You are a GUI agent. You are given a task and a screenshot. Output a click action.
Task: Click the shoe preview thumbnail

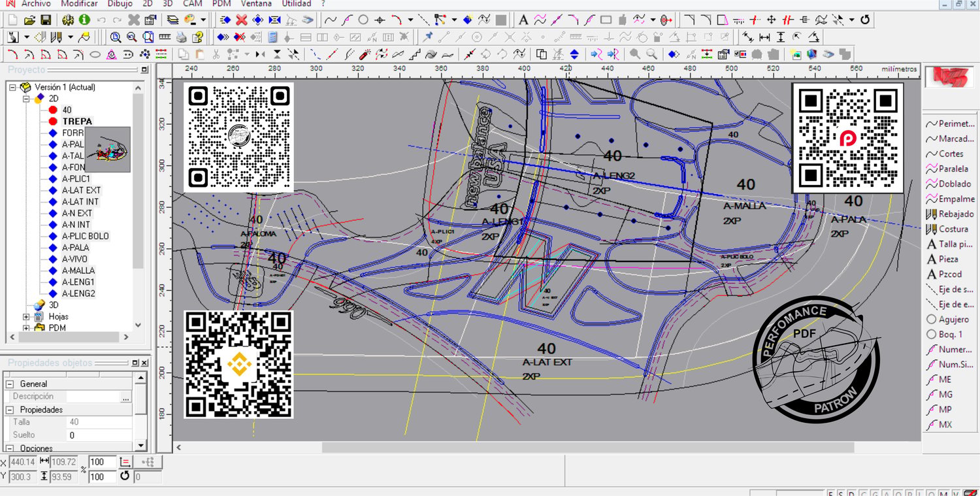(108, 150)
